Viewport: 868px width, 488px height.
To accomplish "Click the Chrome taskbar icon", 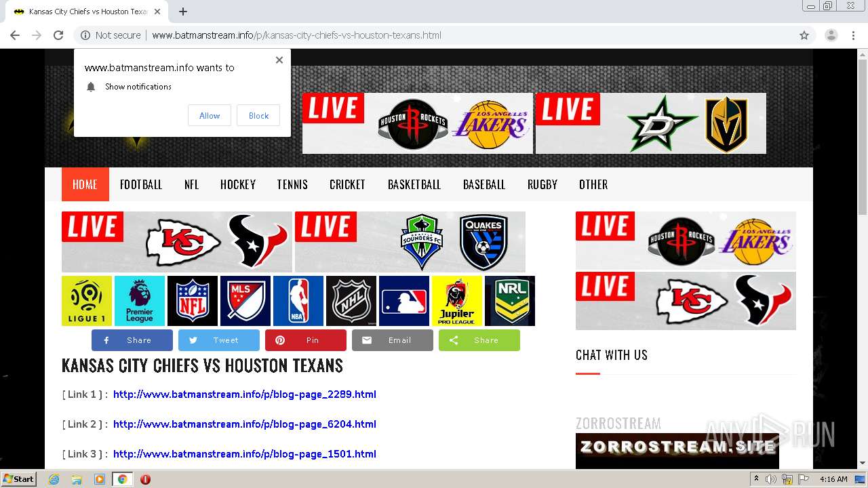I will coord(123,479).
